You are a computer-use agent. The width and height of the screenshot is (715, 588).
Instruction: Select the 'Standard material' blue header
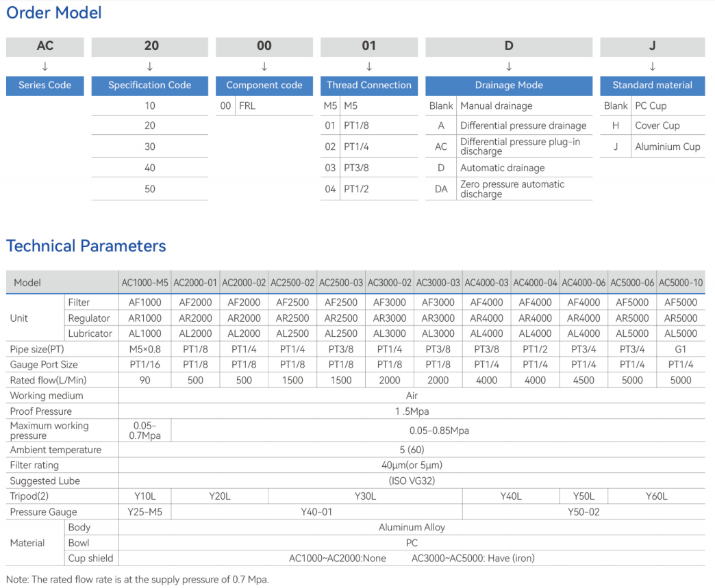pos(652,86)
